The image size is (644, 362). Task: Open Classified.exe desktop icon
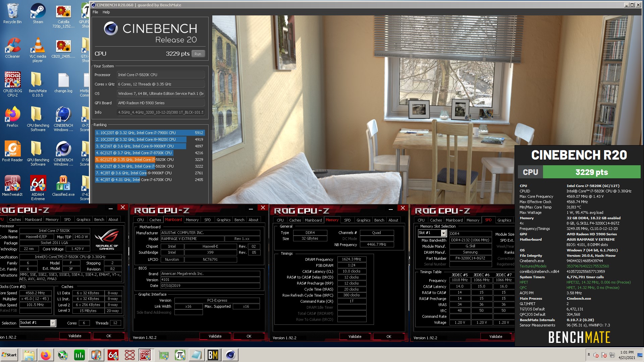(63, 186)
